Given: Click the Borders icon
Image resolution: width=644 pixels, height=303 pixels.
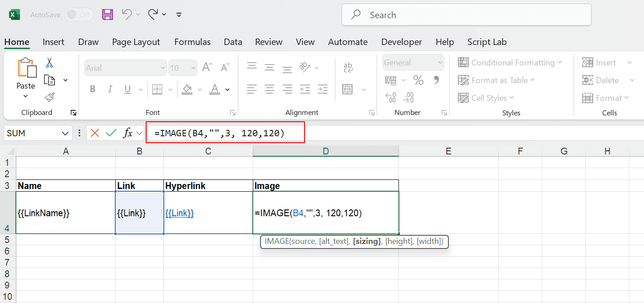Looking at the screenshot, I should (157, 89).
